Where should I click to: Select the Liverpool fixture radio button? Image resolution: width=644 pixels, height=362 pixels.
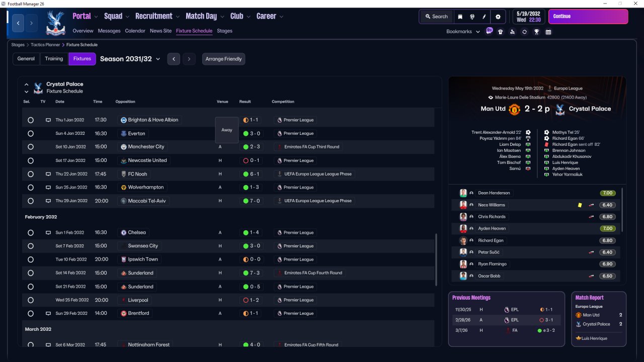point(31,300)
